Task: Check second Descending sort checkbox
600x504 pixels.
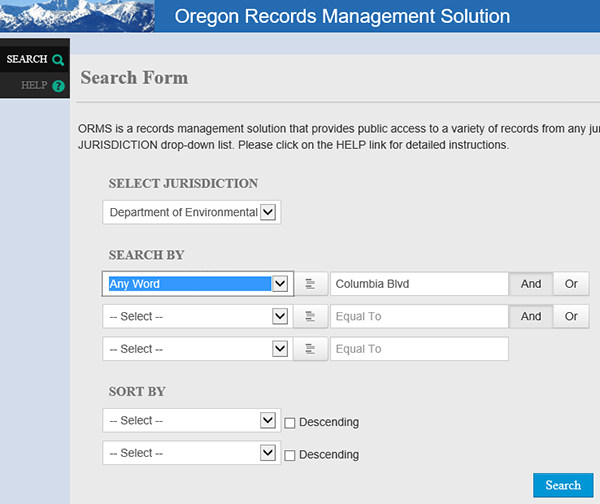Action: point(290,455)
